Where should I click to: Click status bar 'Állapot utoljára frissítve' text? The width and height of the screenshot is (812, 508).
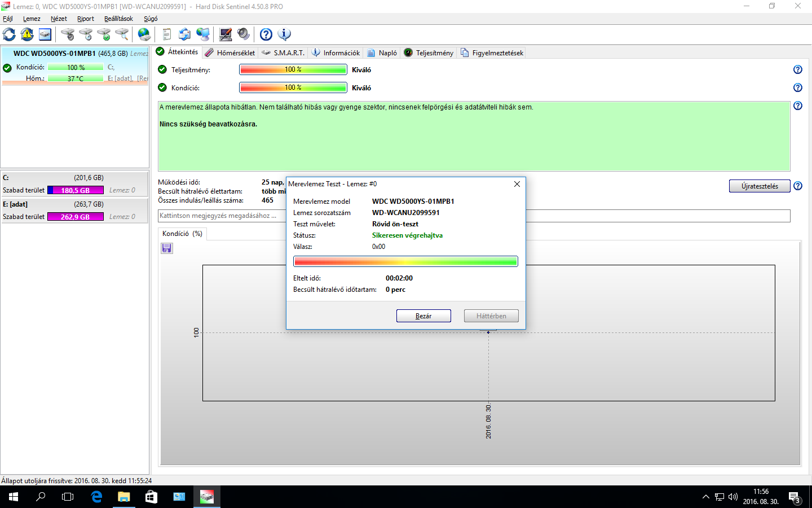pos(77,481)
